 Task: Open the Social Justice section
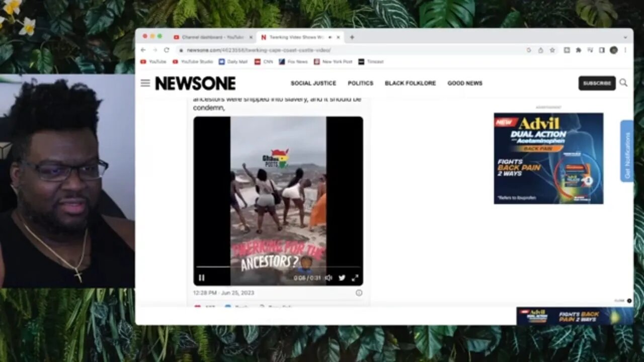click(x=313, y=83)
